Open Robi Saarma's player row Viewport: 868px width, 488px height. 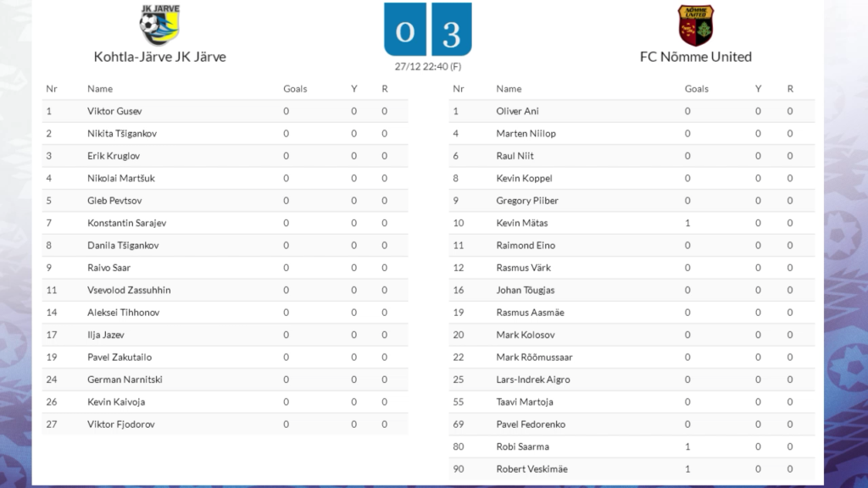pyautogui.click(x=632, y=446)
